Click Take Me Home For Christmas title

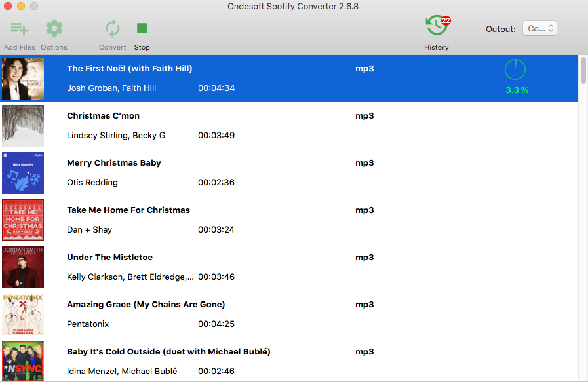coord(128,210)
